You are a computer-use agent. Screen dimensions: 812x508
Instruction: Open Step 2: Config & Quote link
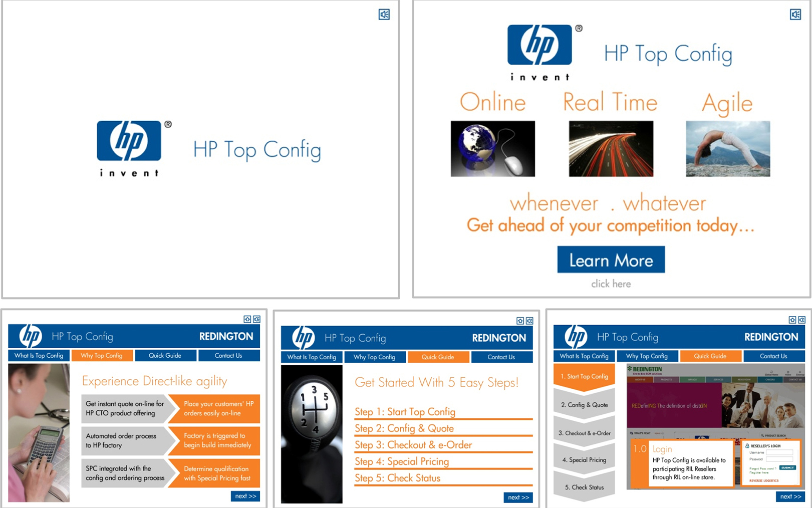[x=404, y=428]
